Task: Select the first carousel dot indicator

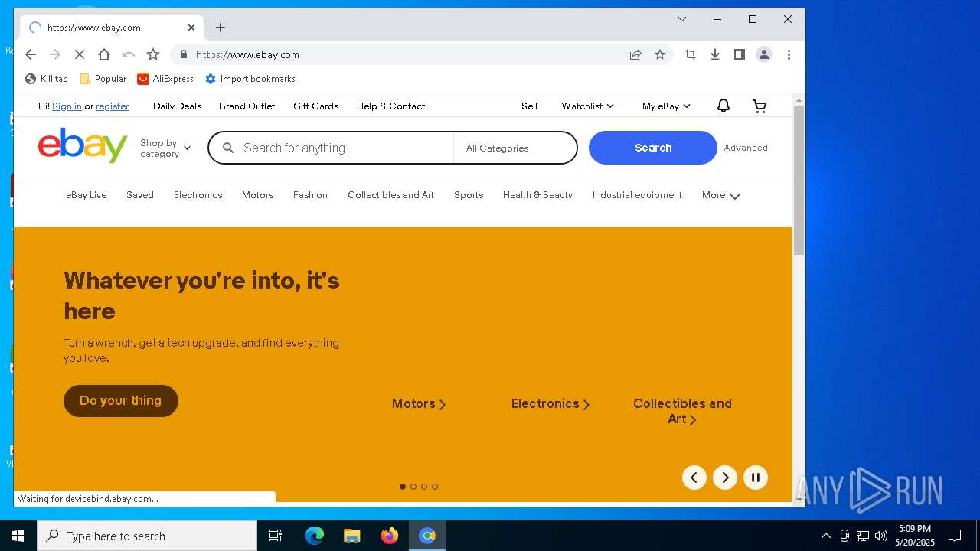Action: 403,487
